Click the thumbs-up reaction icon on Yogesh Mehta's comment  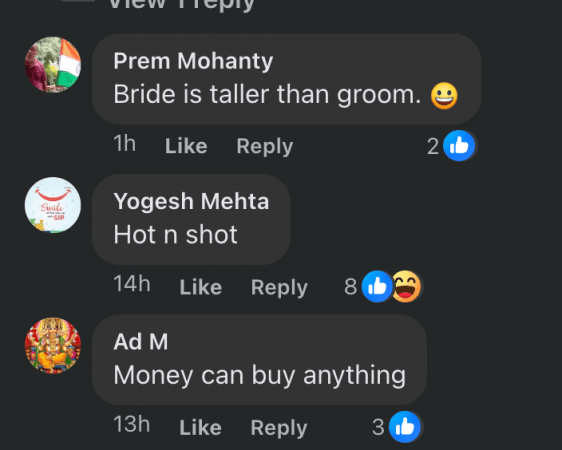click(x=377, y=287)
